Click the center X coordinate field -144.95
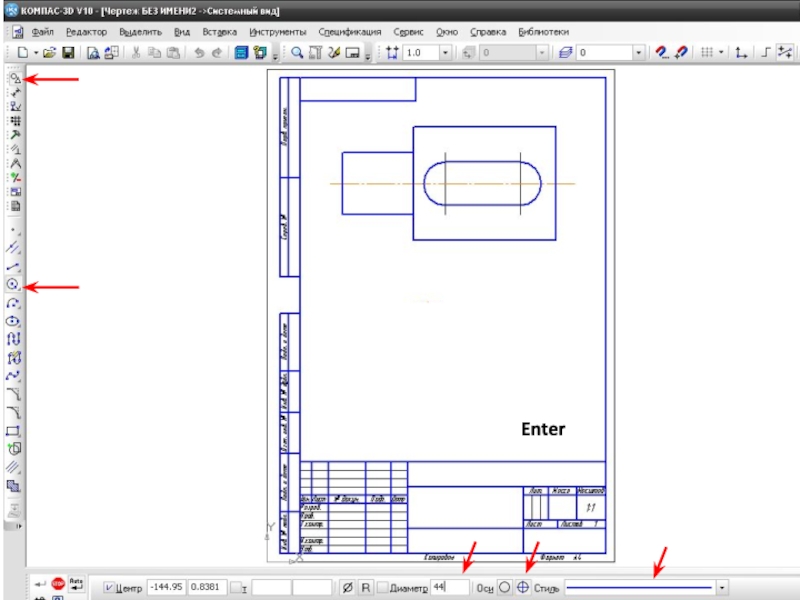This screenshot has width=800, height=600. [x=167, y=587]
